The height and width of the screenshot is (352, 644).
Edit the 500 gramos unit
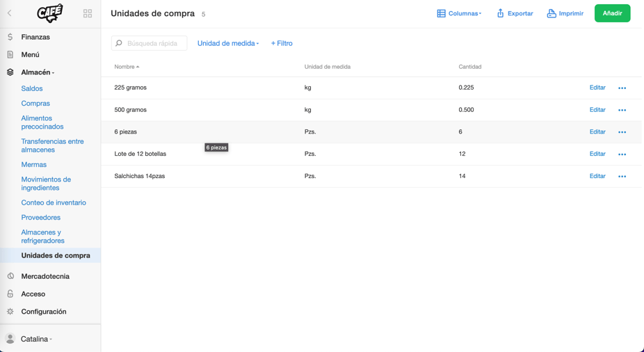pyautogui.click(x=597, y=110)
